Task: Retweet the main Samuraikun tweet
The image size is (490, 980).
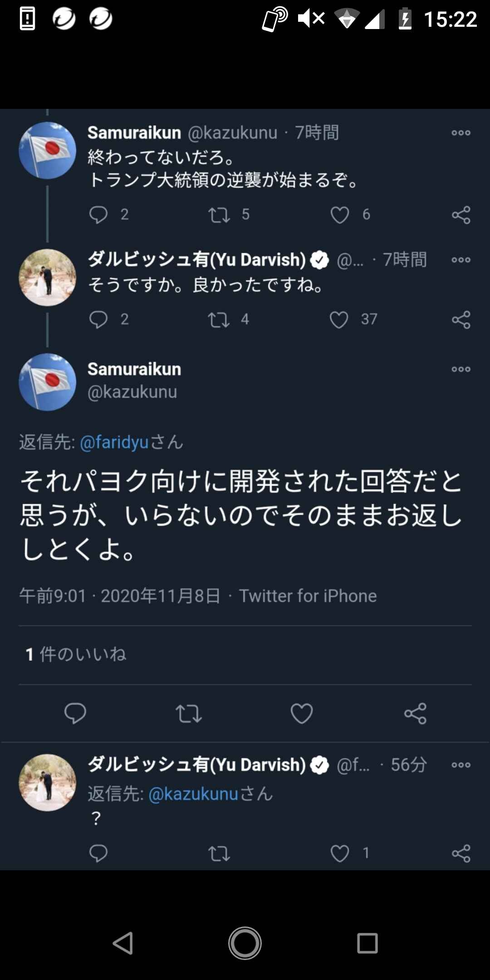Action: [x=189, y=714]
